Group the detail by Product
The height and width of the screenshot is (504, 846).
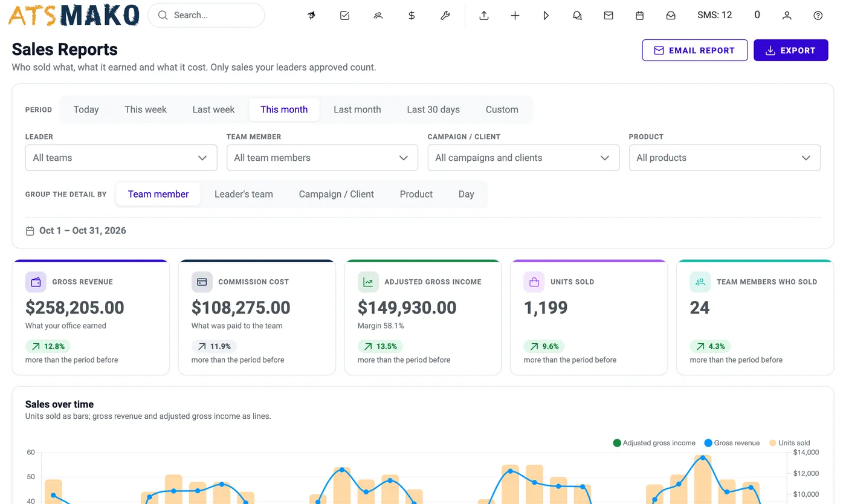(x=416, y=194)
